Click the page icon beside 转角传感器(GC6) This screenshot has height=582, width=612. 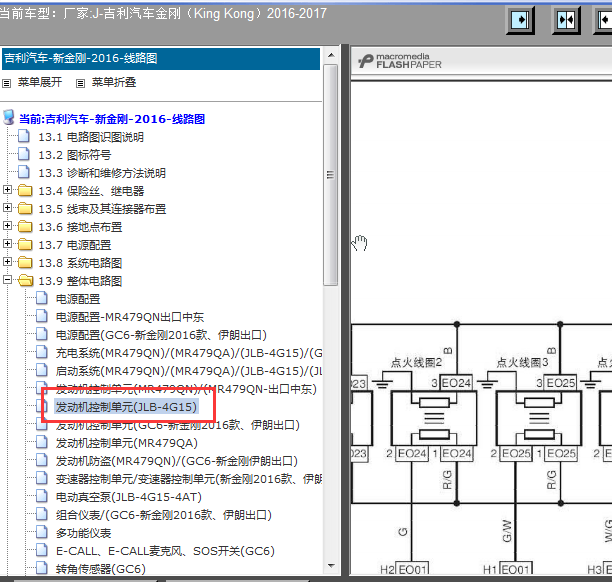pyautogui.click(x=42, y=568)
